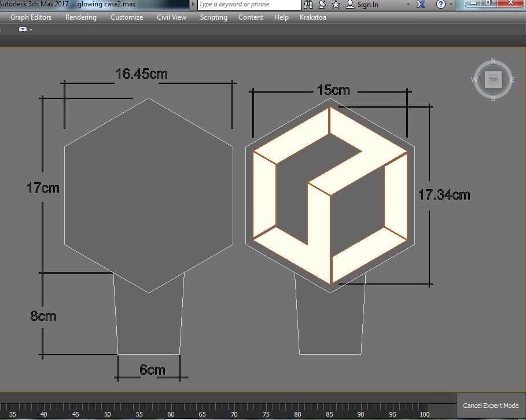Viewport: 526px width, 420px height.
Task: Open the Subscription Center satellite icon
Action: 322,5
